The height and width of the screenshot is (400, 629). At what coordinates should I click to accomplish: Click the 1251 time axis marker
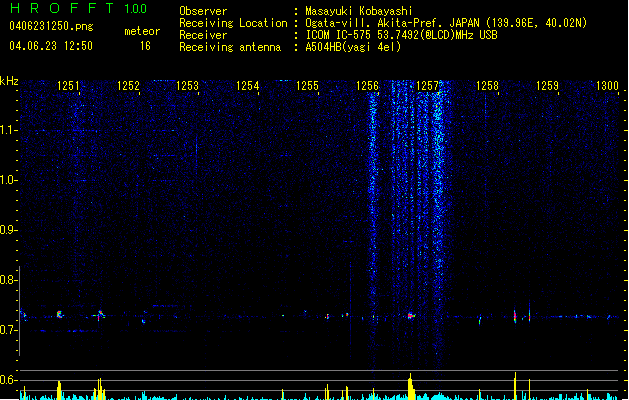point(68,85)
